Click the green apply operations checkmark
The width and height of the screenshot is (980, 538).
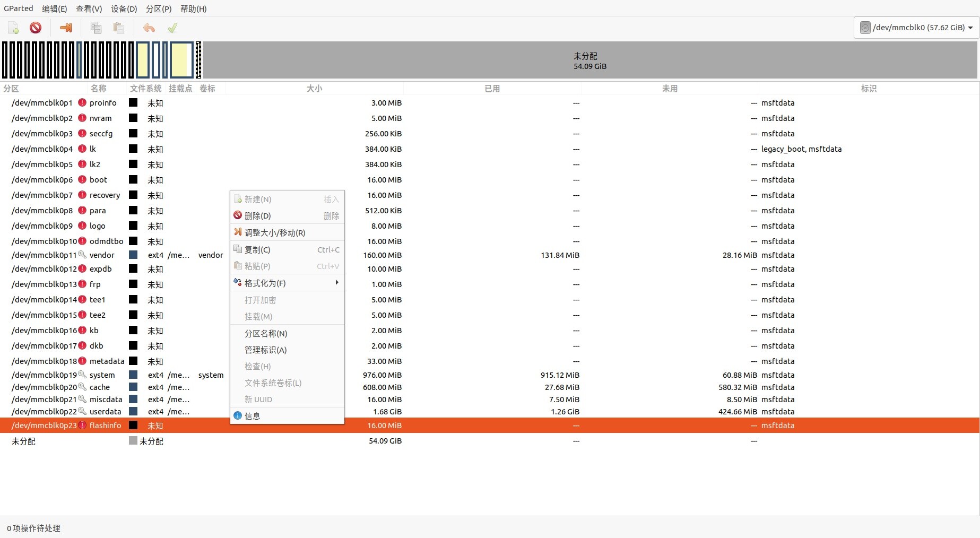[x=172, y=28]
